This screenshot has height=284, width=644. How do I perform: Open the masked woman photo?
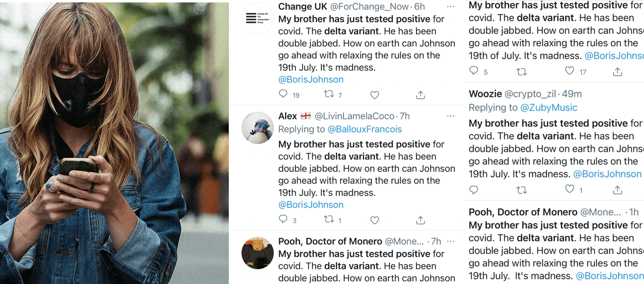(x=115, y=142)
